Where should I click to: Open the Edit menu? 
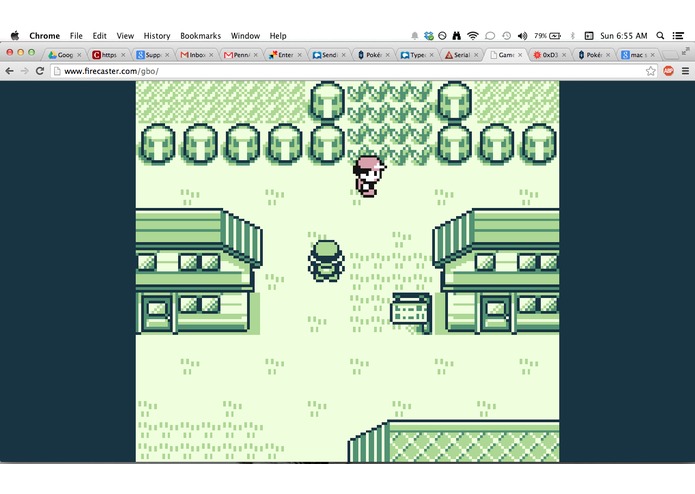click(99, 36)
